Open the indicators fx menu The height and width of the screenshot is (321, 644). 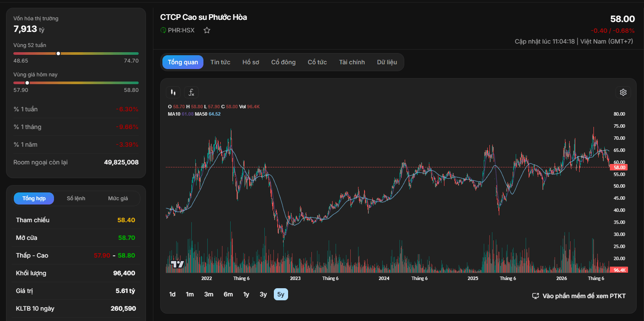(191, 92)
